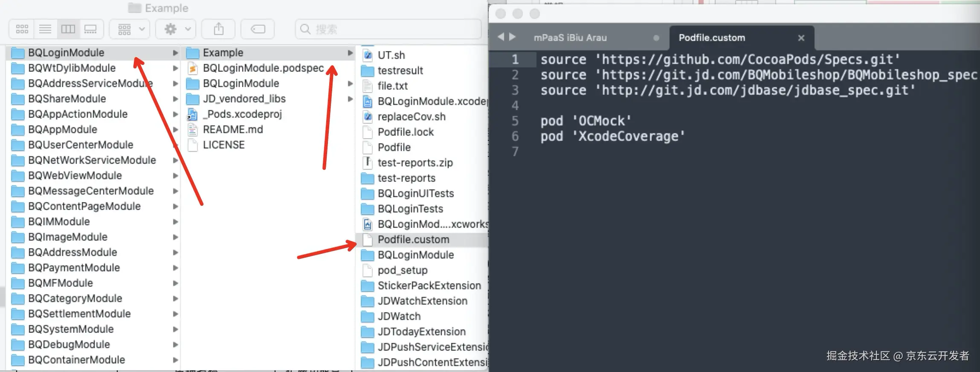Switch Finder to list view
The width and height of the screenshot is (980, 372).
(45, 29)
